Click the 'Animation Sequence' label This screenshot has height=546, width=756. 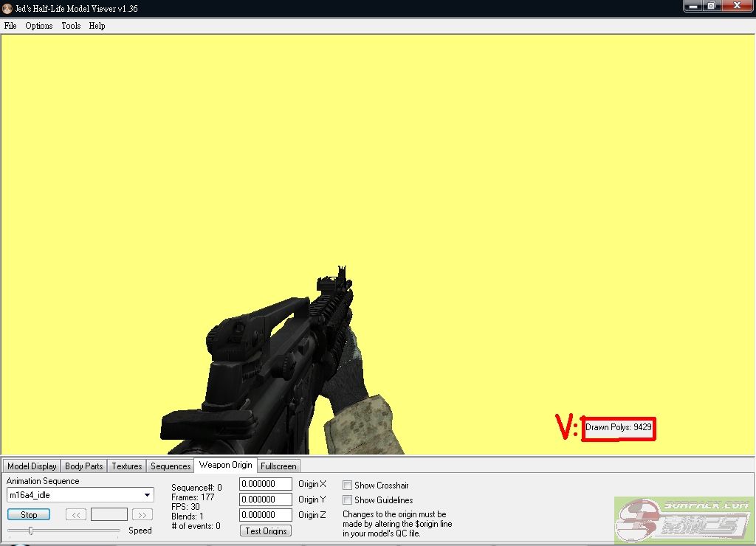click(43, 481)
